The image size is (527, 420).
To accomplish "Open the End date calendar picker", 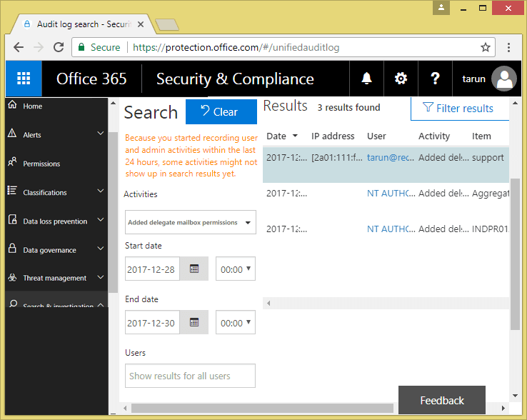I will point(194,322).
